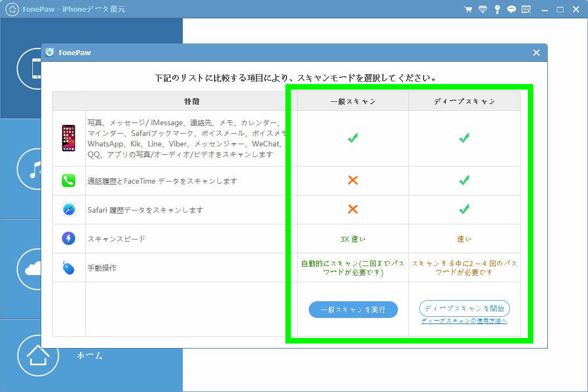Click the 手動操作 row label
Viewport: 588px width, 392px height.
tap(102, 268)
